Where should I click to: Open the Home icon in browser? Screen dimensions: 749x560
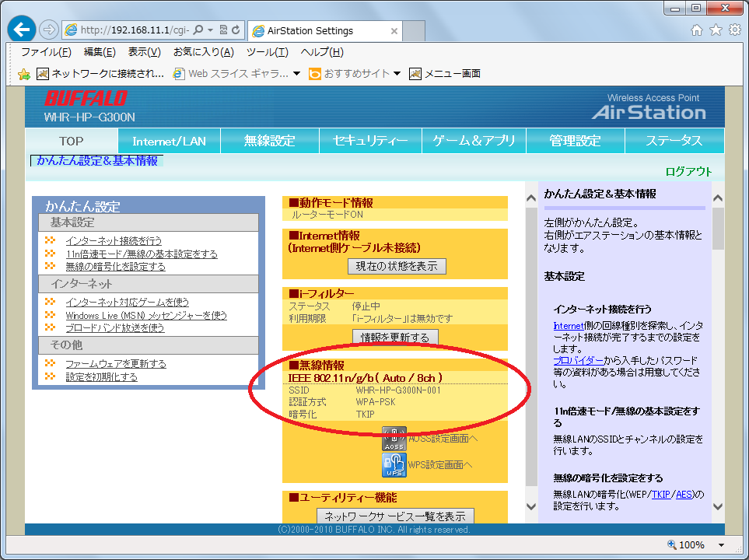click(697, 30)
